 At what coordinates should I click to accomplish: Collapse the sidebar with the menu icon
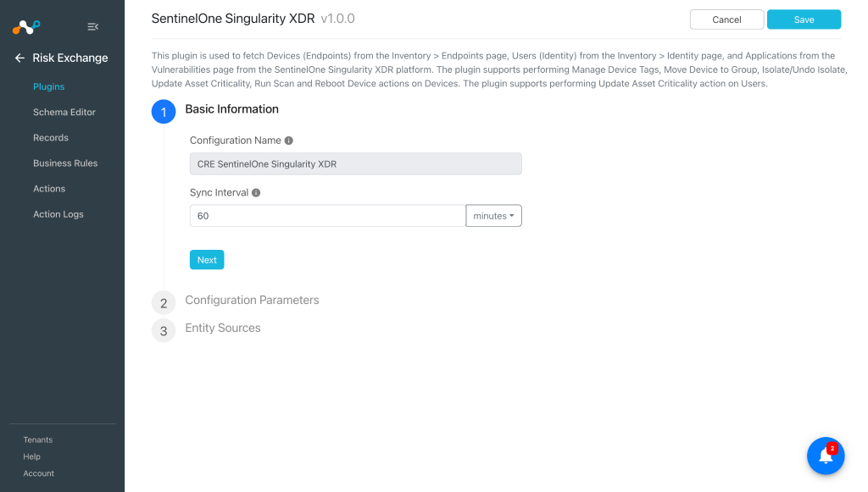[x=93, y=26]
